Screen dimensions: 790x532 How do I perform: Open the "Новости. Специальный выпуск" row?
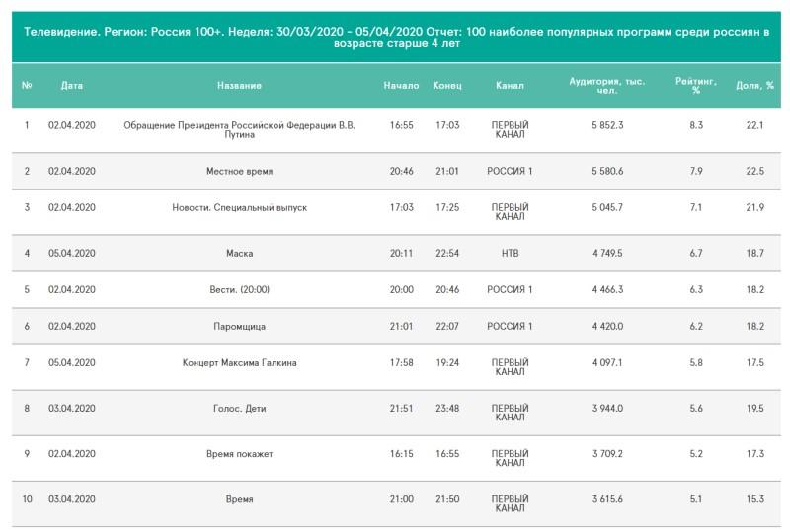239,208
